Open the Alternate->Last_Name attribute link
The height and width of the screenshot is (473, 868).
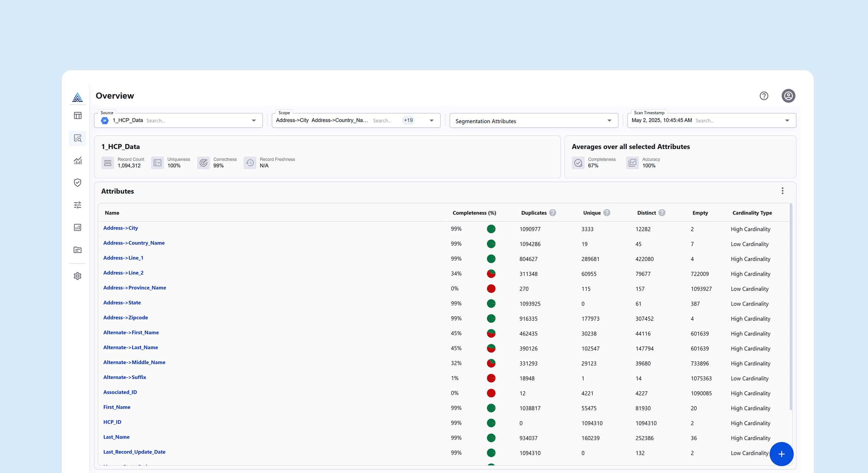(x=130, y=348)
